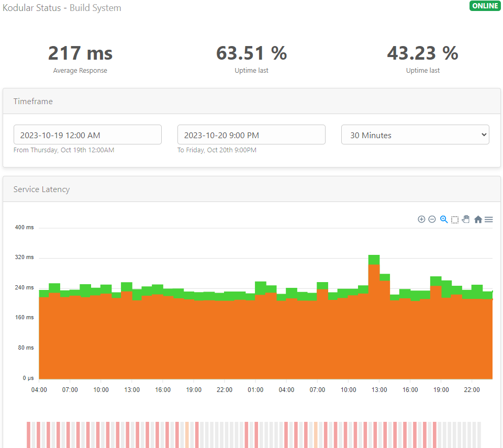Image resolution: width=503 pixels, height=448 pixels.
Task: Enable the hand panning tool
Action: point(466,219)
